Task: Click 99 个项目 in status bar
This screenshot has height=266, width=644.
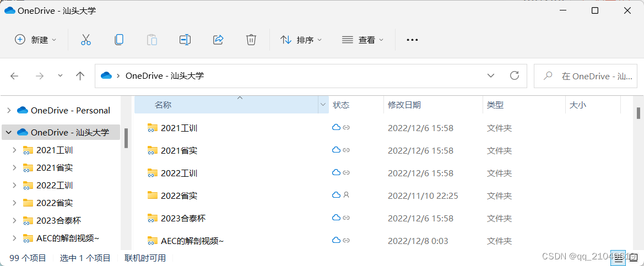Action: click(28, 258)
